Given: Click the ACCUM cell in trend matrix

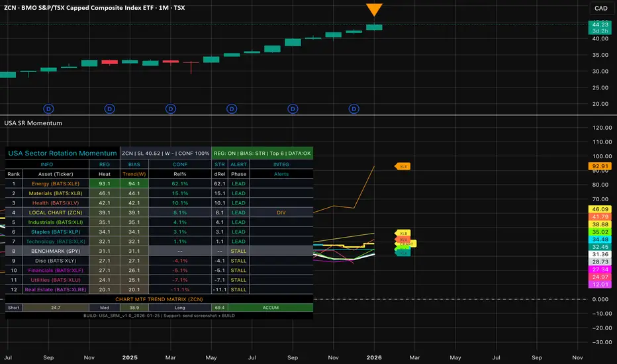Looking at the screenshot, I should coord(270,308).
